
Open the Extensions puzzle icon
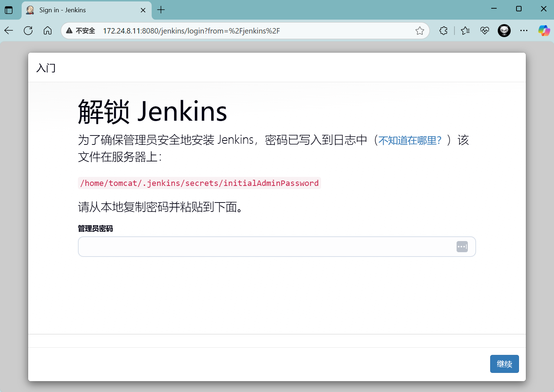pos(444,31)
